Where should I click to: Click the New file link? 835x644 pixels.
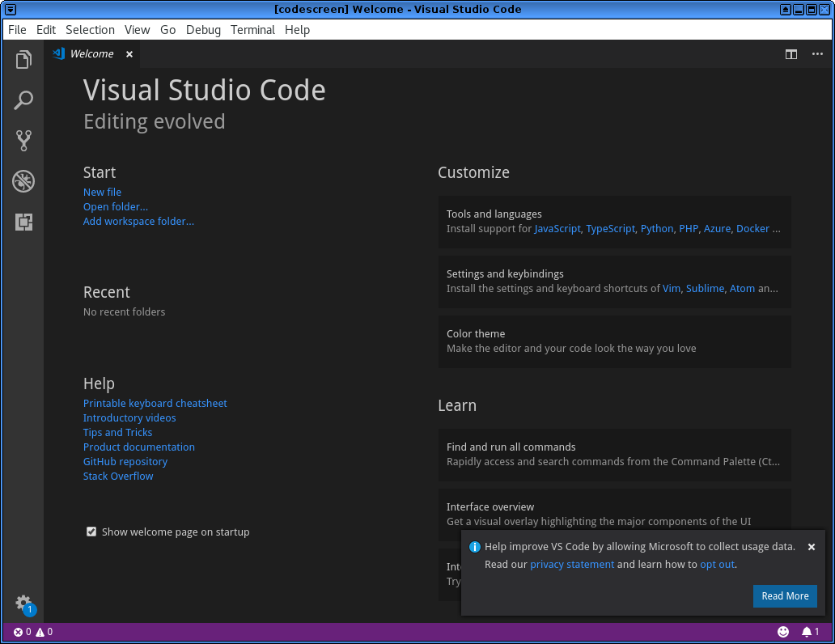[x=102, y=192]
